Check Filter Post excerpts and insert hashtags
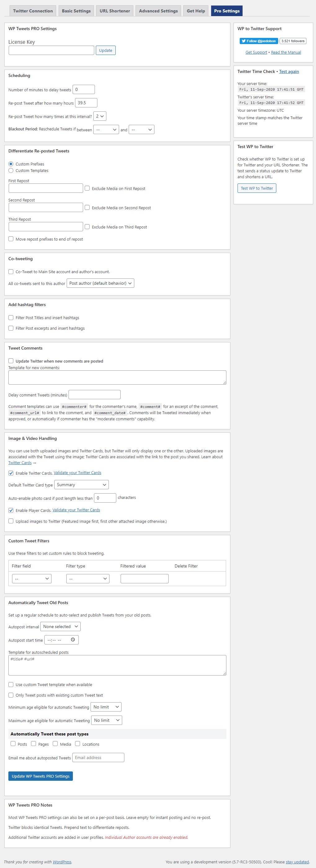 click(11, 328)
